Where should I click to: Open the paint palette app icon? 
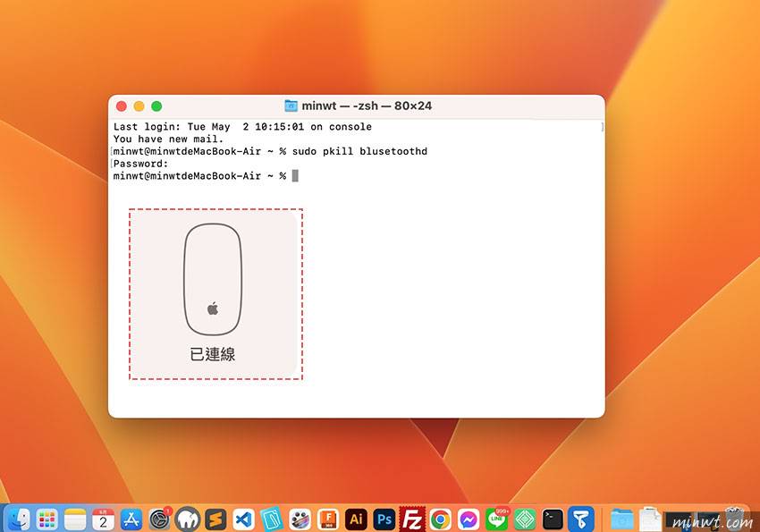tap(300, 519)
